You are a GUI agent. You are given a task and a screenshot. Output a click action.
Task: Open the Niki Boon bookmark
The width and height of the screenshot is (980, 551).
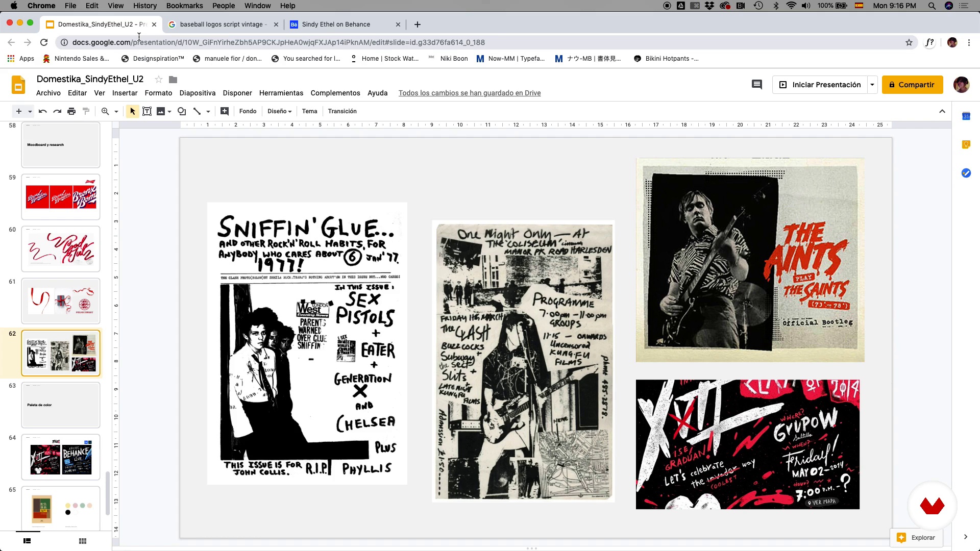point(448,59)
